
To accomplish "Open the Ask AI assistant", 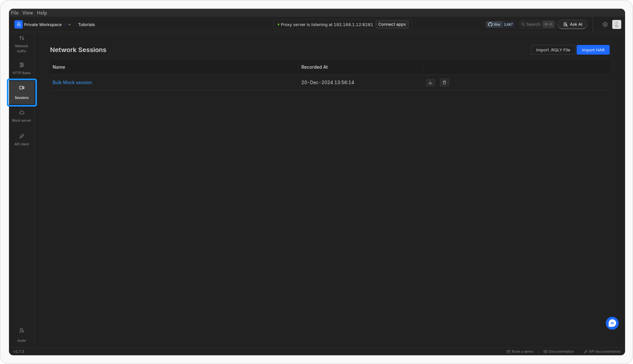I will (572, 25).
